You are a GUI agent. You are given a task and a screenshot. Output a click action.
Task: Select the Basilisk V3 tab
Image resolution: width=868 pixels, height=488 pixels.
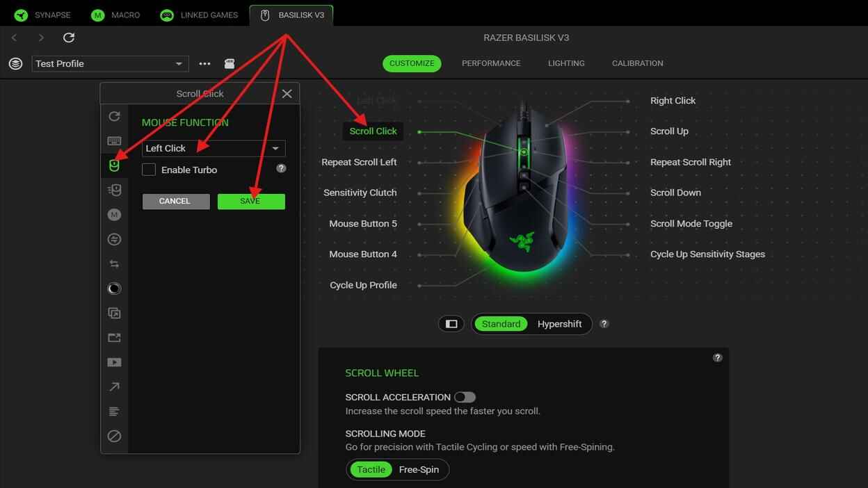[292, 15]
